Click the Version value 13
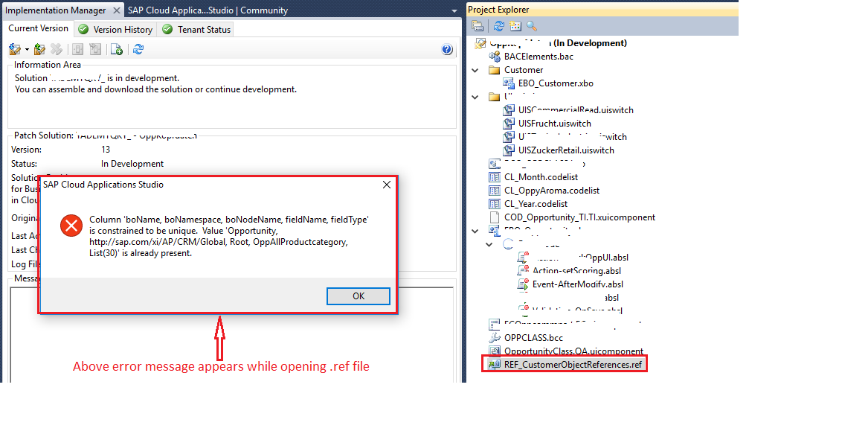This screenshot has height=434, width=868. point(106,150)
